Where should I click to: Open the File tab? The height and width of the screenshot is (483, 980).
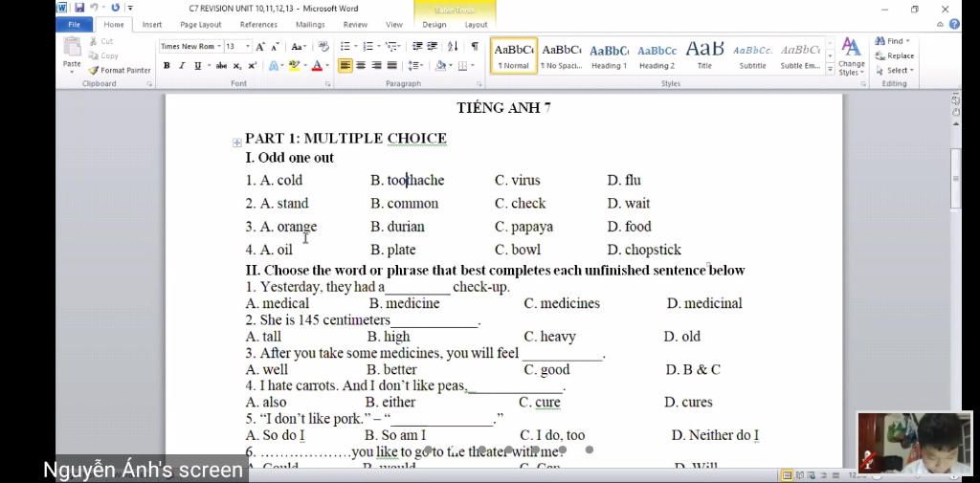click(x=75, y=24)
